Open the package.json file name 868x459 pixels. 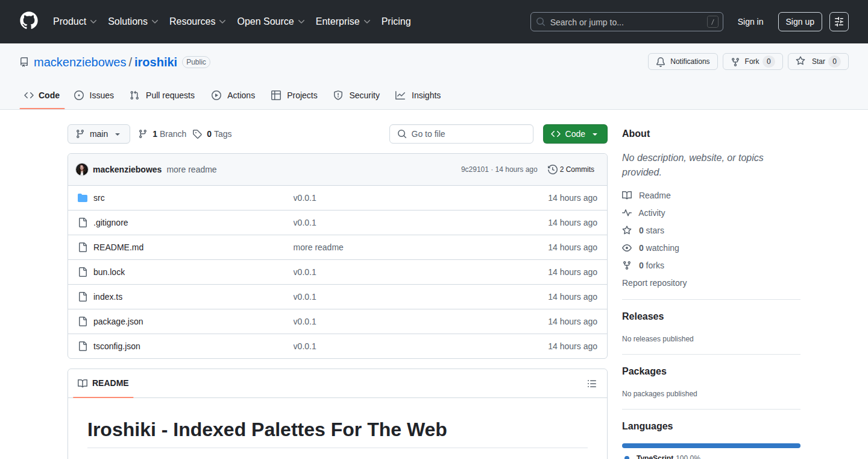(x=118, y=321)
